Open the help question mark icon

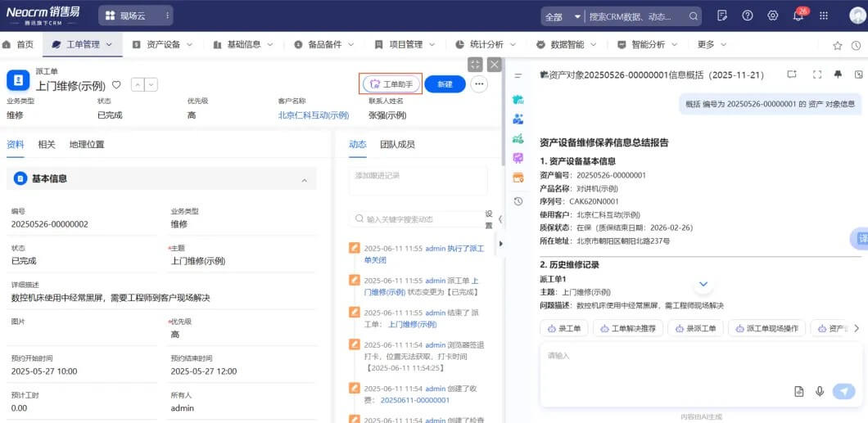click(x=747, y=16)
